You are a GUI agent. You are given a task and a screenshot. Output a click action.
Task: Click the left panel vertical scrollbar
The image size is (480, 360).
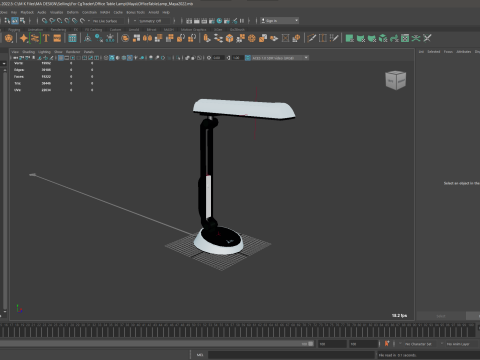[x=5, y=190]
